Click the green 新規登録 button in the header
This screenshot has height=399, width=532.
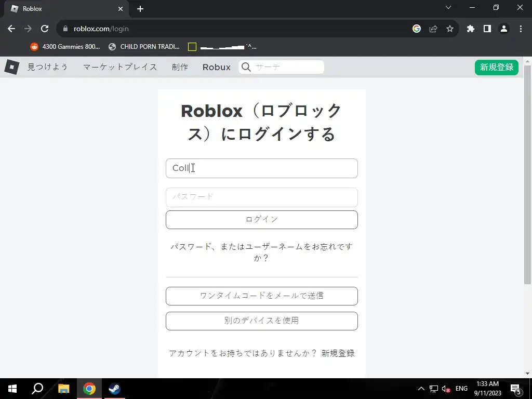496,67
